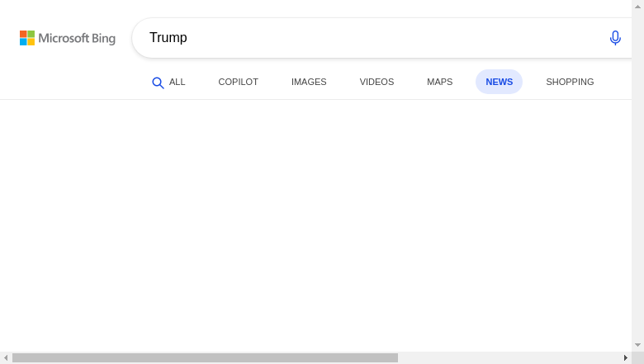This screenshot has width=644, height=364.
Task: Select the VIDEOS tab
Action: (376, 82)
